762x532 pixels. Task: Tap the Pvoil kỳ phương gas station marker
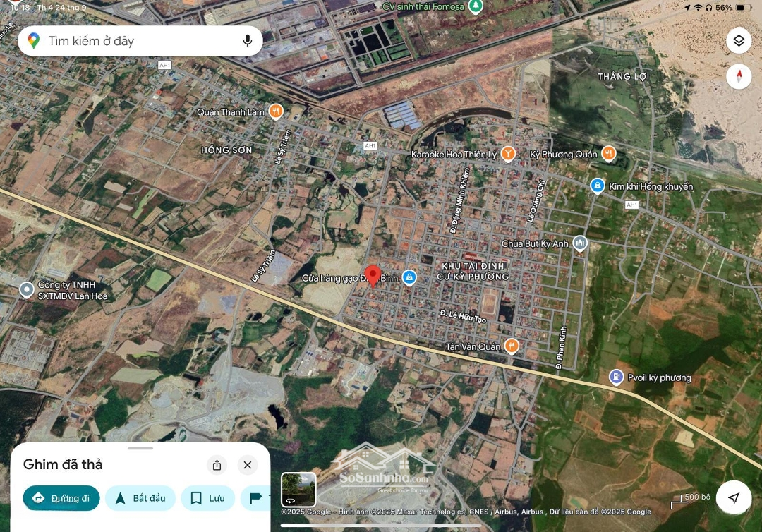click(616, 377)
